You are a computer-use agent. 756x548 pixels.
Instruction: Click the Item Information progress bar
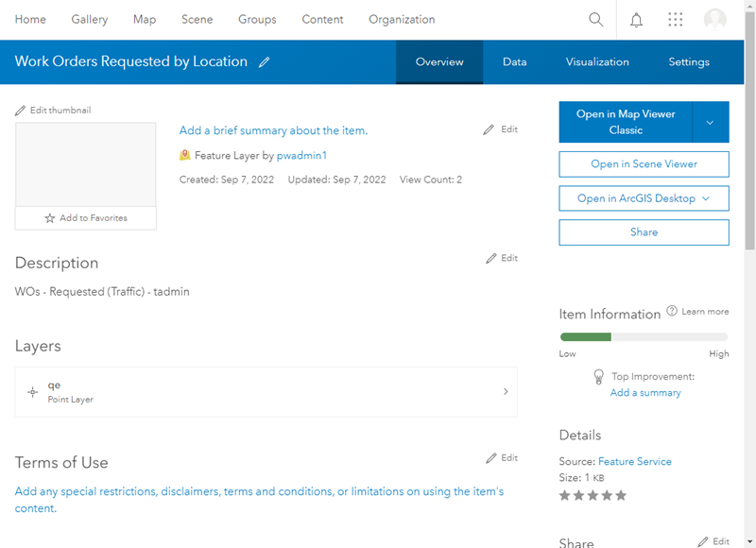pyautogui.click(x=644, y=336)
